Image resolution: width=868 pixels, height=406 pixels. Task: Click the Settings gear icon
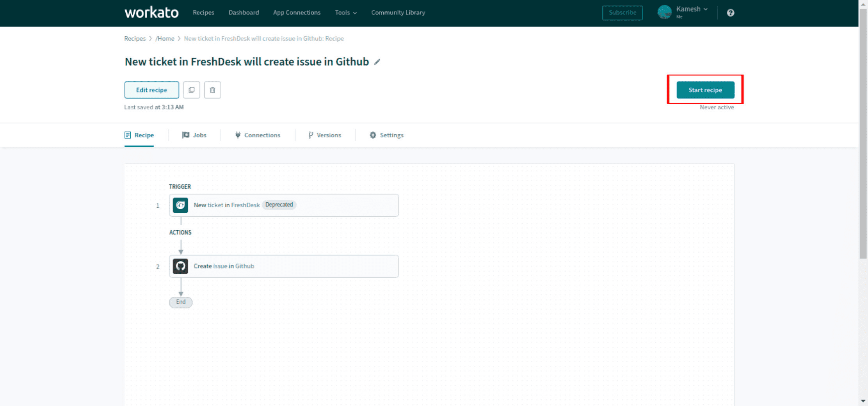(x=373, y=135)
